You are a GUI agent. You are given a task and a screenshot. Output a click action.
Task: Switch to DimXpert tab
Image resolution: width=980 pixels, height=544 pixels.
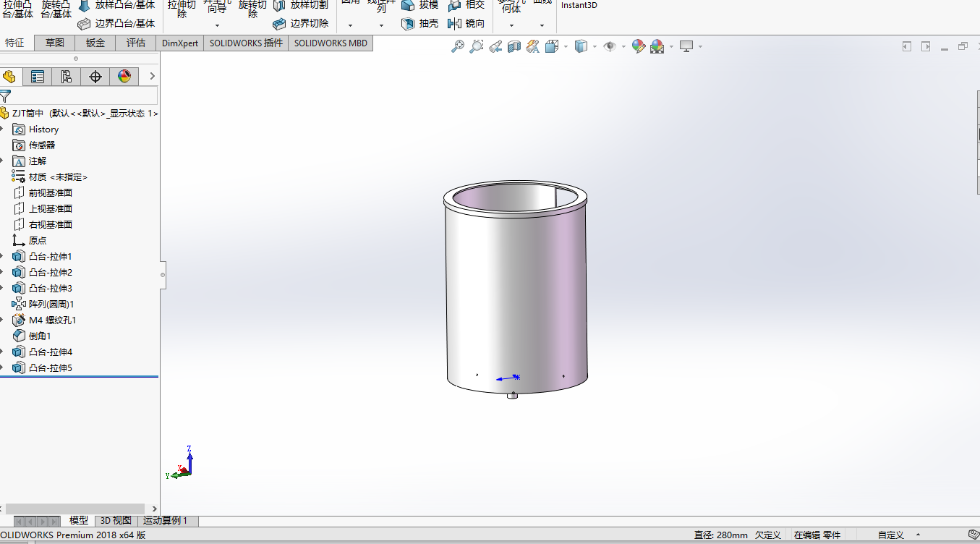(180, 43)
